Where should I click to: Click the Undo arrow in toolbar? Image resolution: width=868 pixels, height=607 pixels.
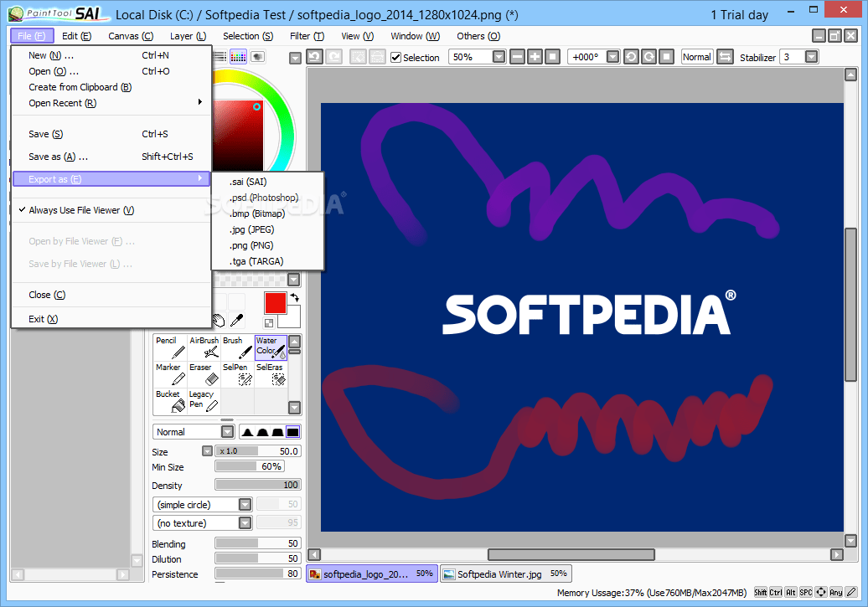314,56
